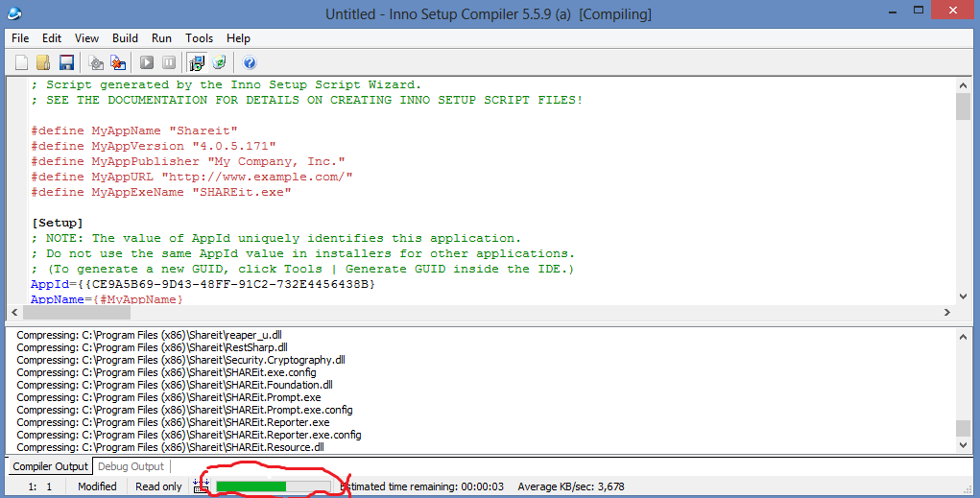The width and height of the screenshot is (980, 498).
Task: Switch to the Debug Output tab
Action: pyautogui.click(x=132, y=466)
